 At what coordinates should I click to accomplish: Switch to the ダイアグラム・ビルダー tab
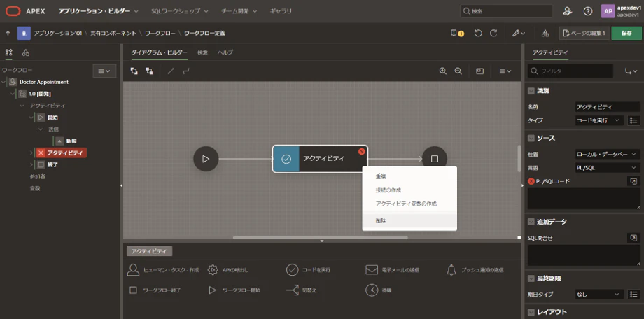160,52
